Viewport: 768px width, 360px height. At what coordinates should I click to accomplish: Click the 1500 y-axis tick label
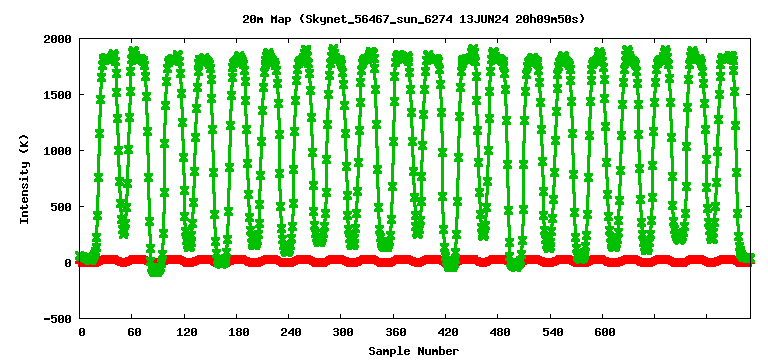58,95
